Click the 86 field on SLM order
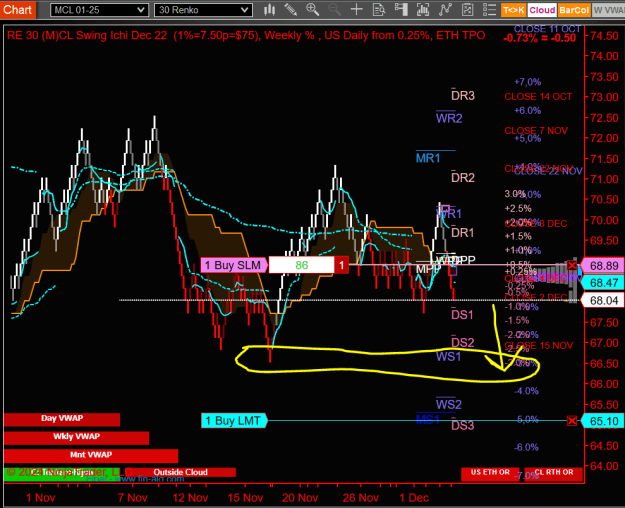625x508 pixels. click(301, 265)
